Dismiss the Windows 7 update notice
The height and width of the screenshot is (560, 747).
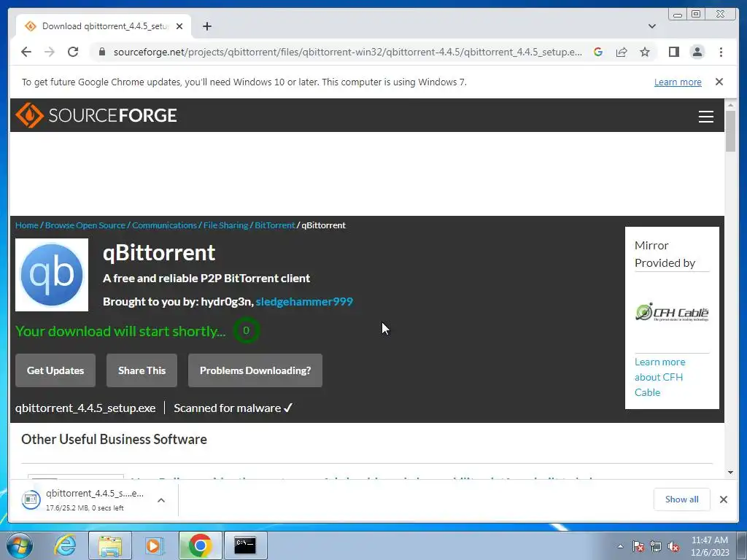[719, 82]
